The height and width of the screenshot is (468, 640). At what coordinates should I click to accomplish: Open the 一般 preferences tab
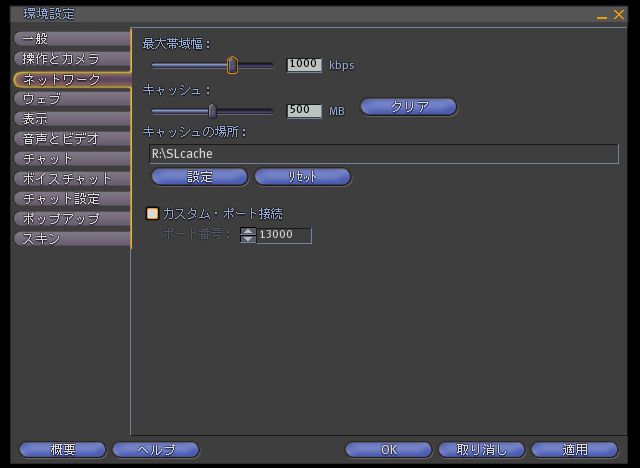coord(72,39)
